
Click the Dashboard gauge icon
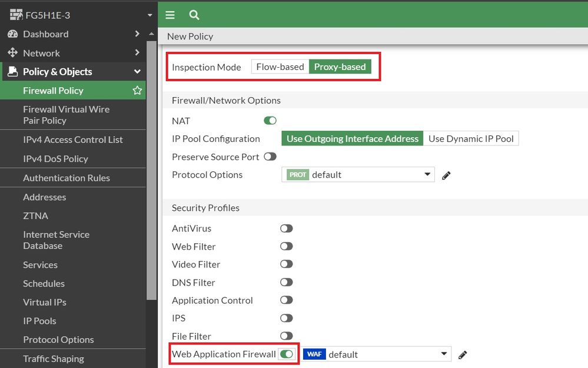tap(12, 34)
